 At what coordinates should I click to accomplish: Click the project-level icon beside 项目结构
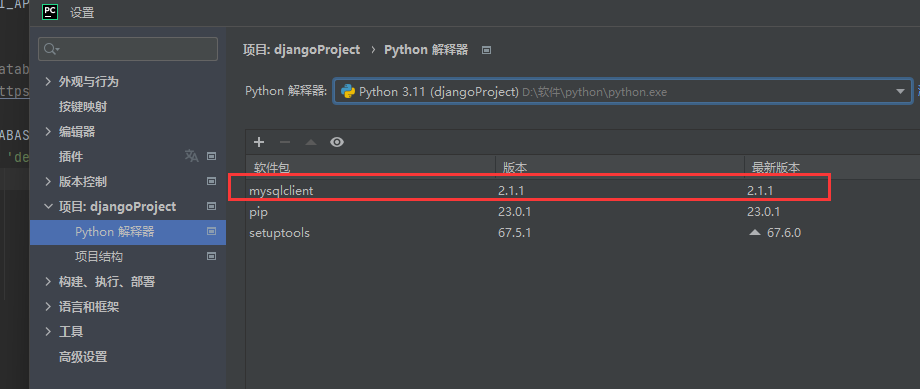tap(212, 256)
